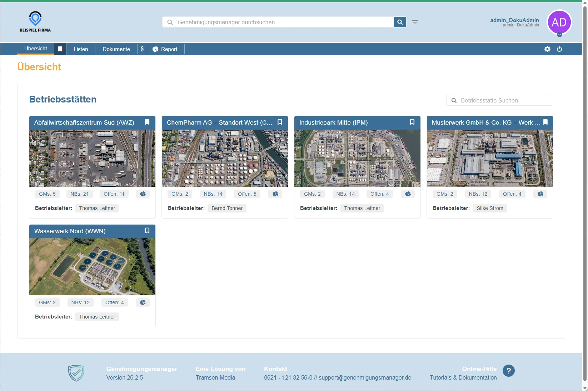Toggle bookmark on Musterwerk GmbH card

545,122
